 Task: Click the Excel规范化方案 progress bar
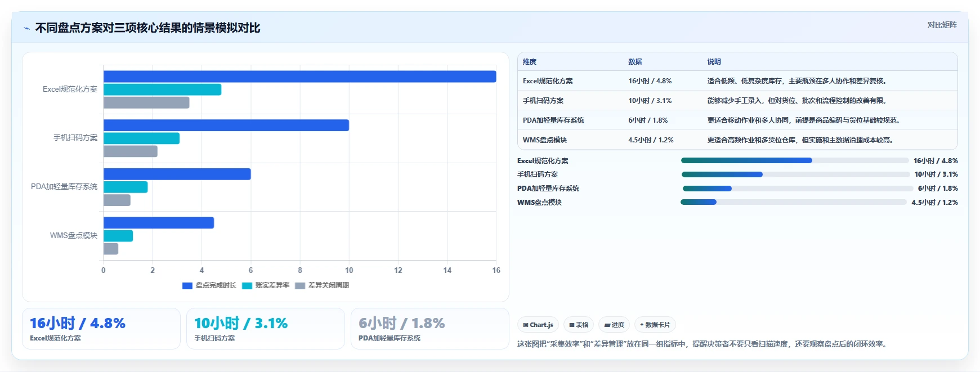coord(794,160)
